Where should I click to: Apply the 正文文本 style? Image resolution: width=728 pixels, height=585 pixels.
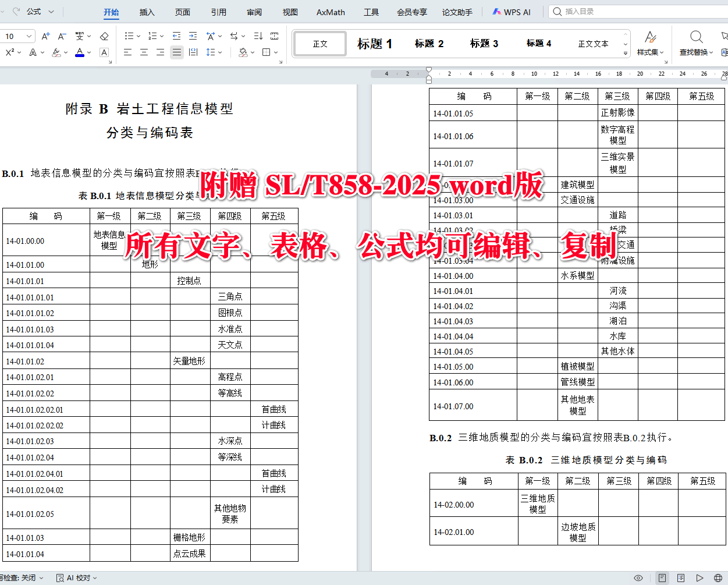(x=593, y=44)
